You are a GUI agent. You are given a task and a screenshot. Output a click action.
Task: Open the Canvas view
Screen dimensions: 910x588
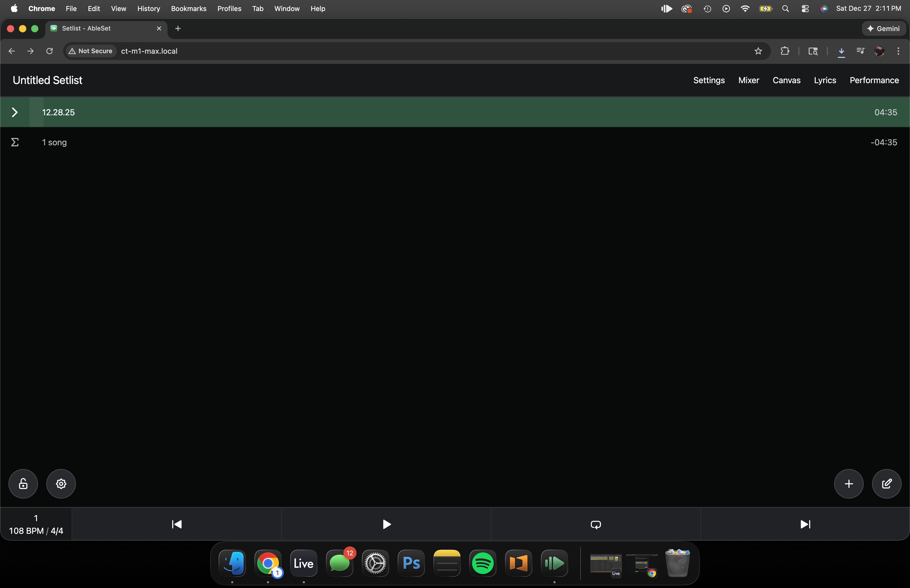(x=786, y=80)
